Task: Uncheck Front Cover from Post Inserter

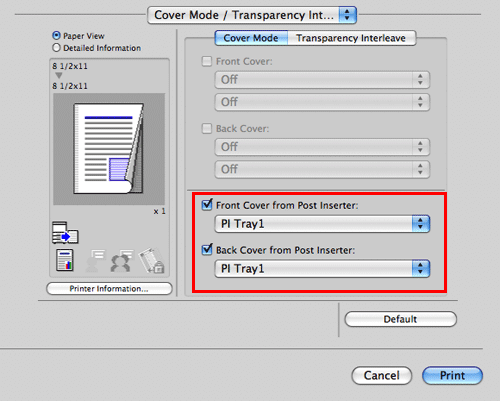Action: pos(207,205)
